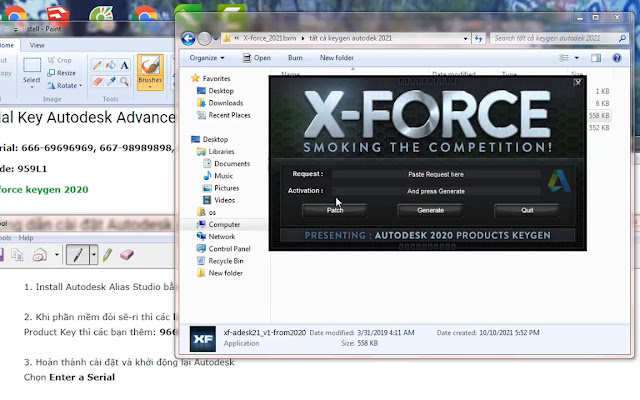This screenshot has height=400, width=640.
Task: Select the yellow highlighter tool
Action: coord(107,255)
